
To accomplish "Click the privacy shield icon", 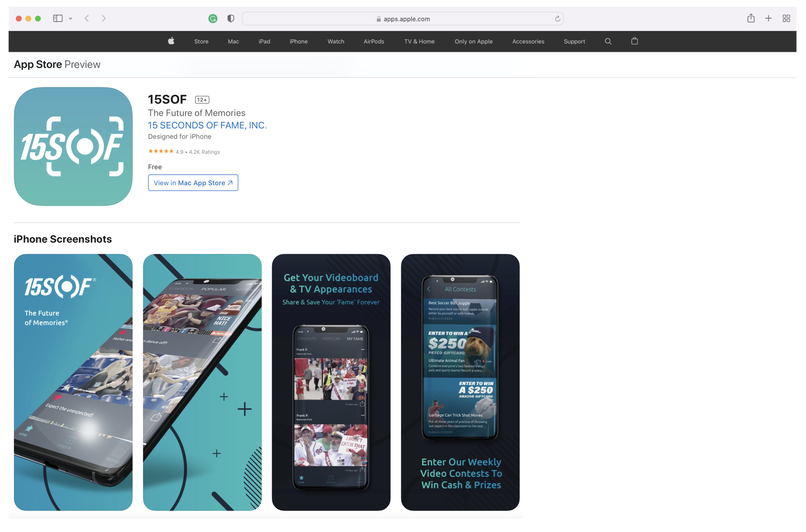I will pos(231,19).
